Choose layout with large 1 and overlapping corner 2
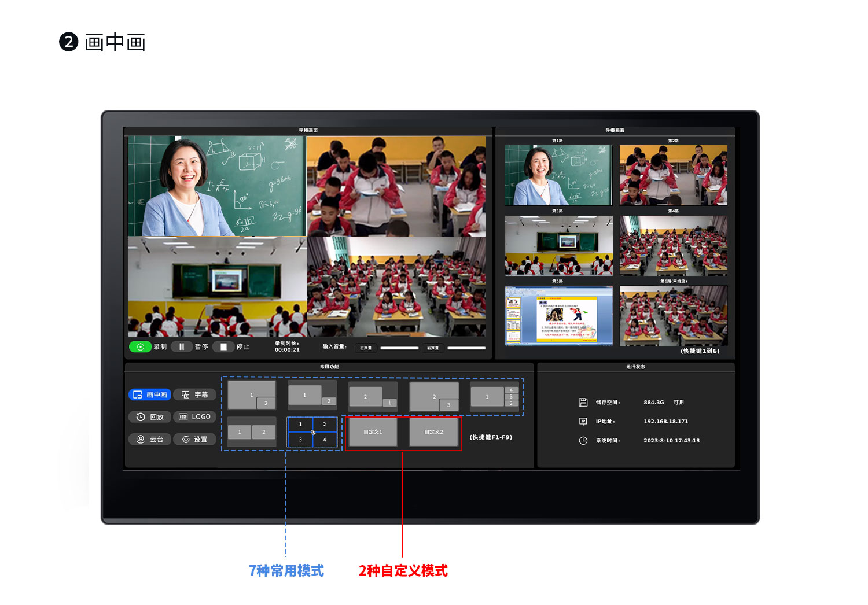Screen dimensions: 868x605 click(x=252, y=396)
